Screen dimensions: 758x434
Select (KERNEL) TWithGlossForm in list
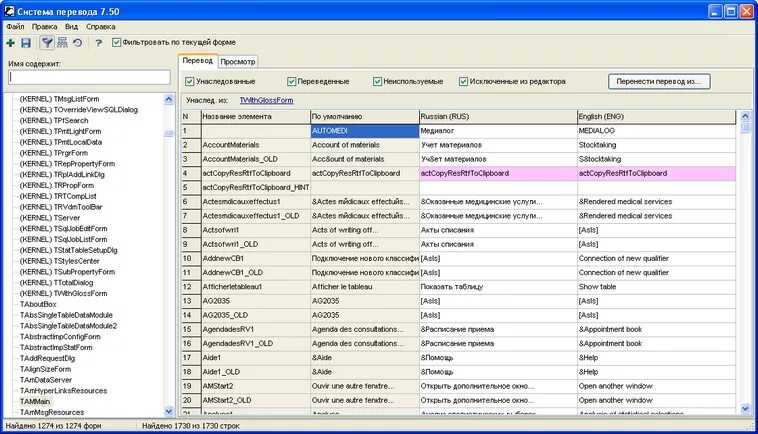click(63, 294)
